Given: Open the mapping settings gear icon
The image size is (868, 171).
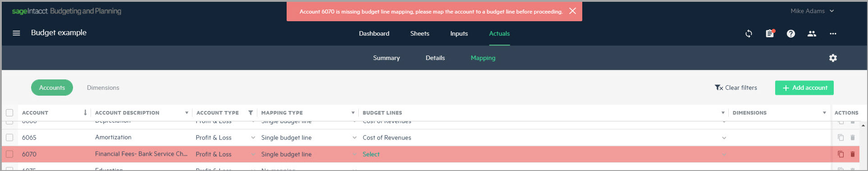Looking at the screenshot, I should [x=833, y=58].
